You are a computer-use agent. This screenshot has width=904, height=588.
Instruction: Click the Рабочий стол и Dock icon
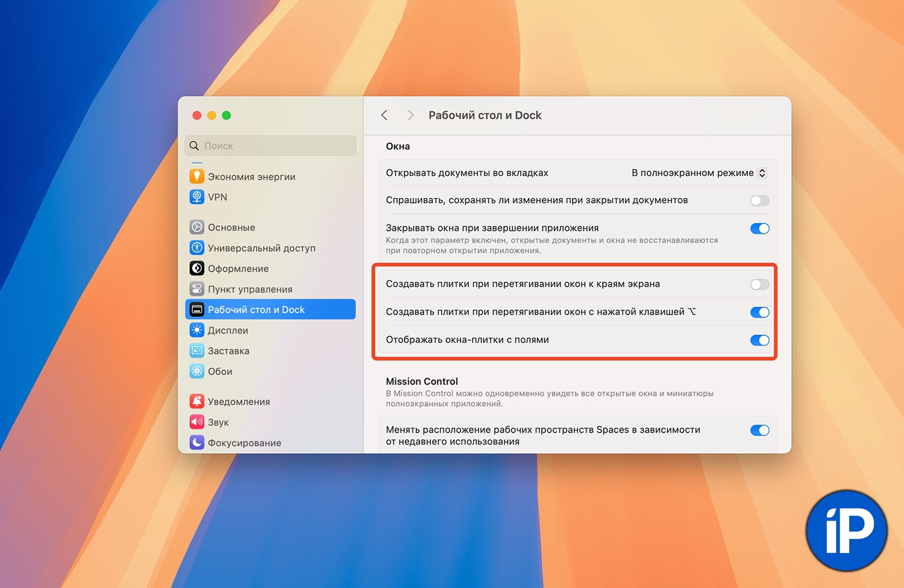click(197, 310)
